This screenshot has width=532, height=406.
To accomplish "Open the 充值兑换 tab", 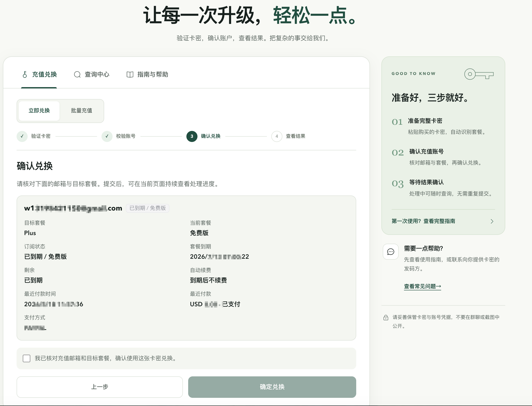I will pyautogui.click(x=39, y=75).
